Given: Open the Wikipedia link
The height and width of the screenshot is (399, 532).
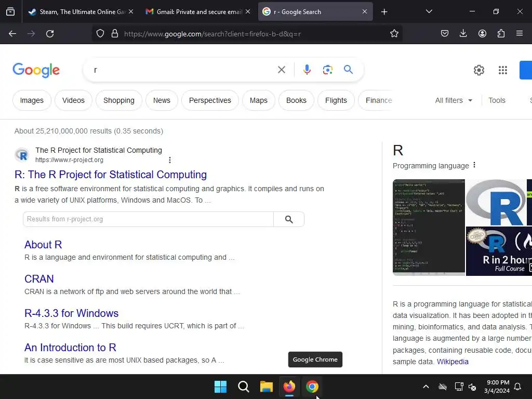Looking at the screenshot, I should 453,362.
